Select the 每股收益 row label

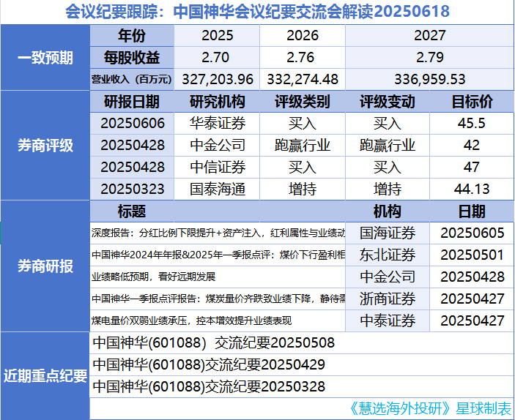click(132, 57)
